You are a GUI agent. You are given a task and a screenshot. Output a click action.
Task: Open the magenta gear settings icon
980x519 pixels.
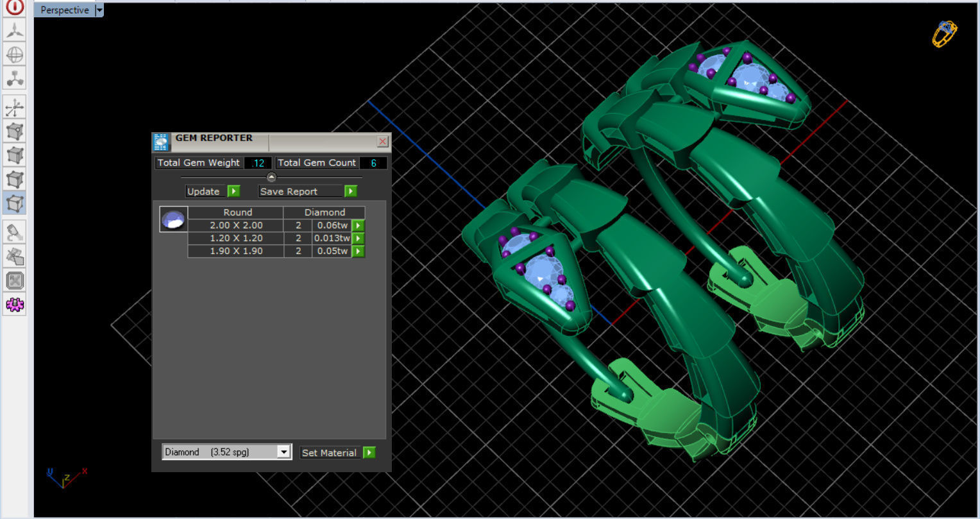tap(14, 305)
